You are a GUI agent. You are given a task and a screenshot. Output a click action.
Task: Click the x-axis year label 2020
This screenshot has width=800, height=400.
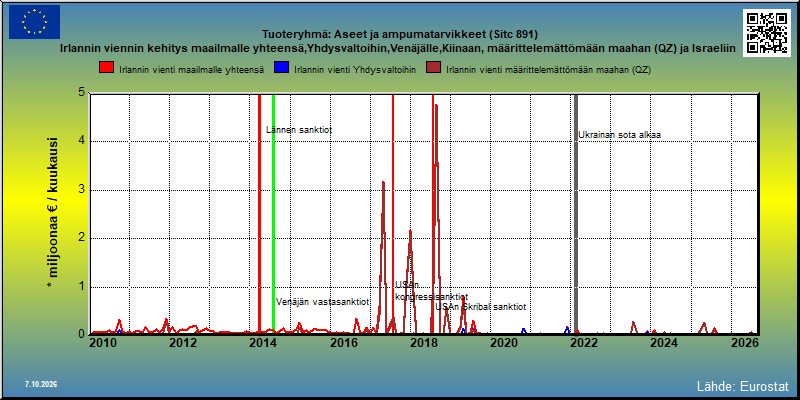coord(504,342)
